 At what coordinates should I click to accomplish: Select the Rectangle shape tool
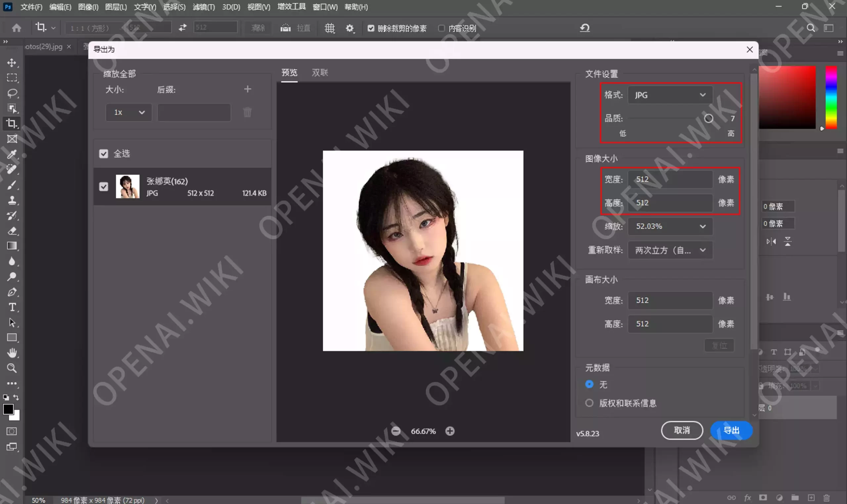point(12,338)
